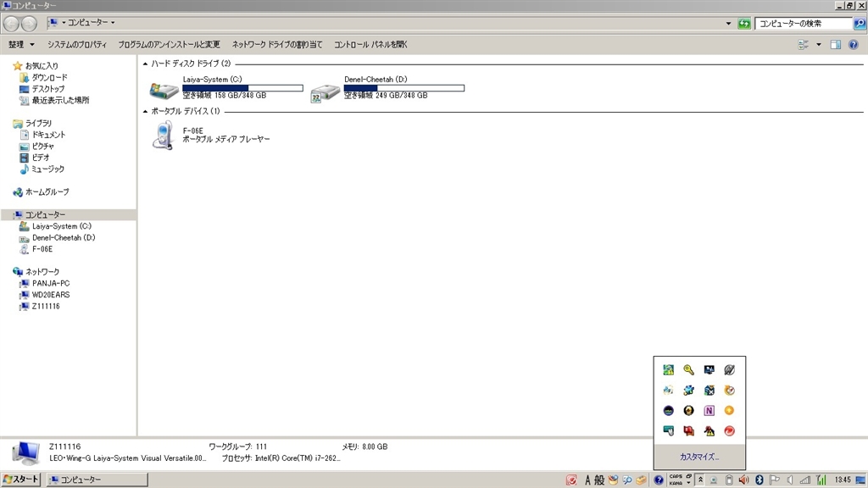Click the green refresh button beside address bar
868x488 pixels.
(744, 23)
